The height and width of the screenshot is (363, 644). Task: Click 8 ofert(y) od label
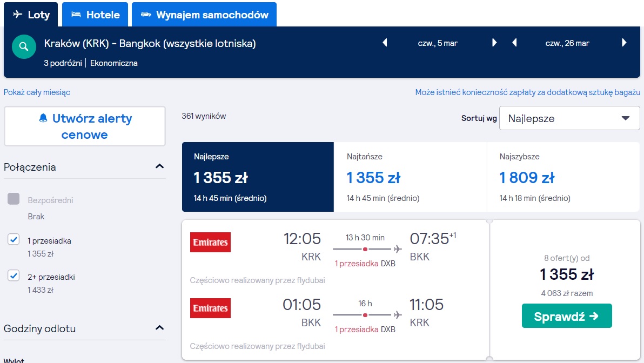point(567,258)
